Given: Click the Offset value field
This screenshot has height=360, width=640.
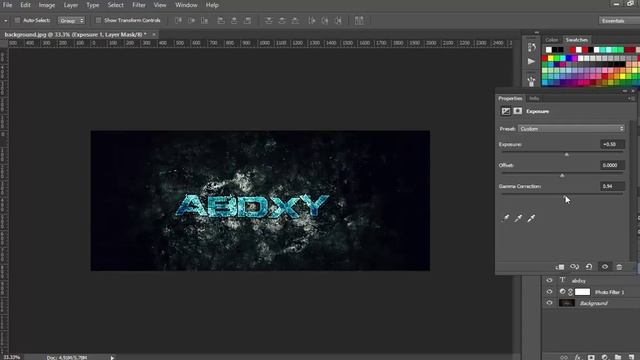Looking at the screenshot, I should click(x=613, y=165).
